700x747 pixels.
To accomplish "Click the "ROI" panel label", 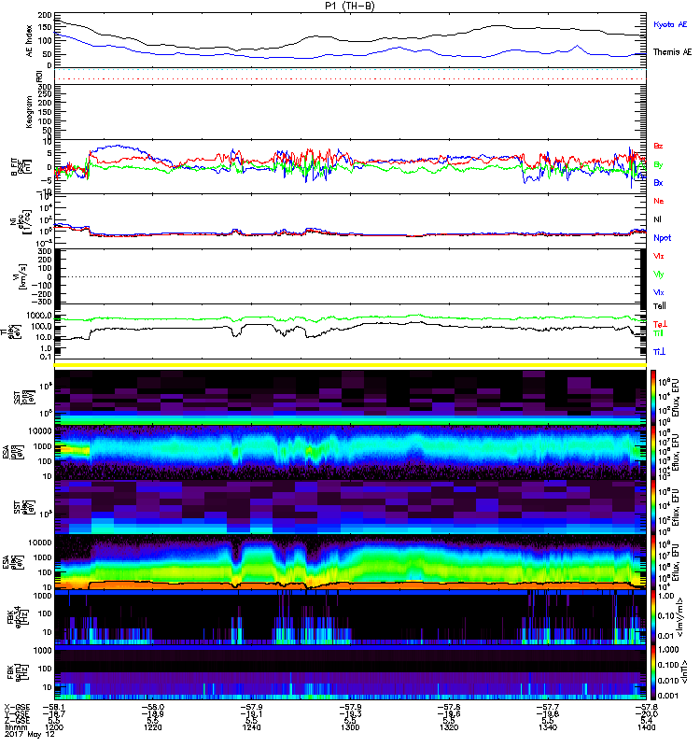I will point(39,77).
